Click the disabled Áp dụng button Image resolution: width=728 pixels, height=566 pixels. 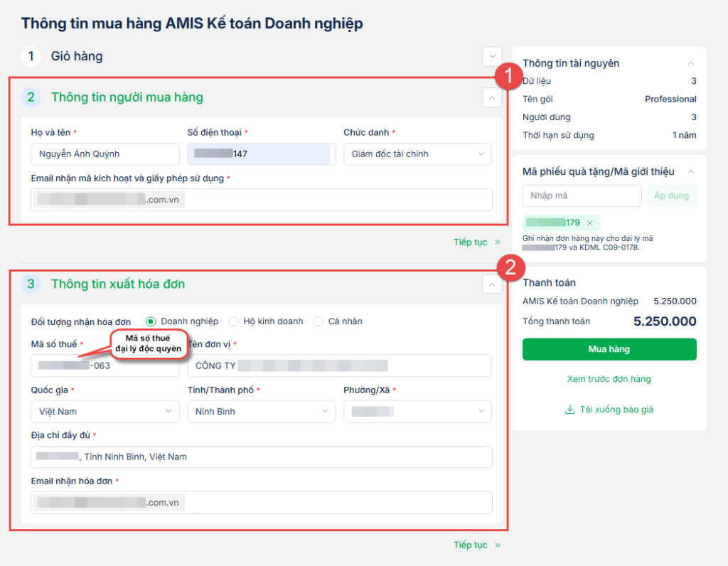[x=671, y=196]
